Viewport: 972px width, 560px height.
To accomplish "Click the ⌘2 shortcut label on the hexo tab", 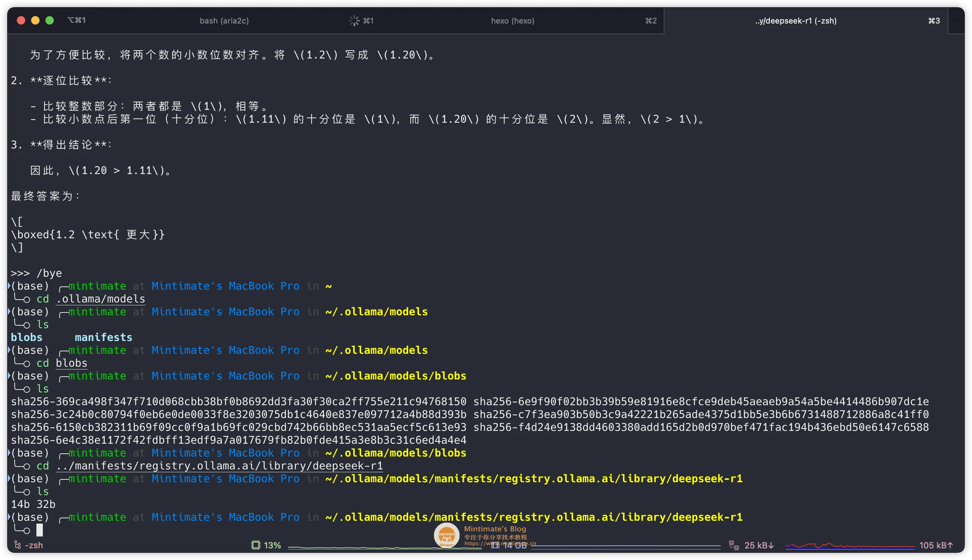I will pos(651,21).
